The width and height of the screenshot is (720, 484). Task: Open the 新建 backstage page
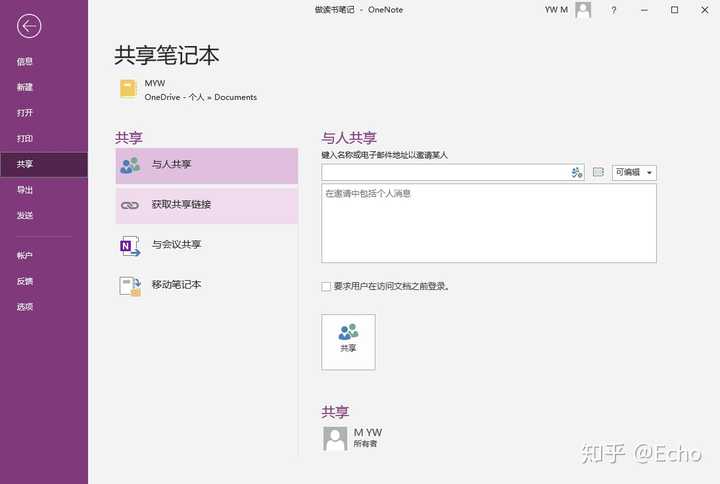[25, 87]
